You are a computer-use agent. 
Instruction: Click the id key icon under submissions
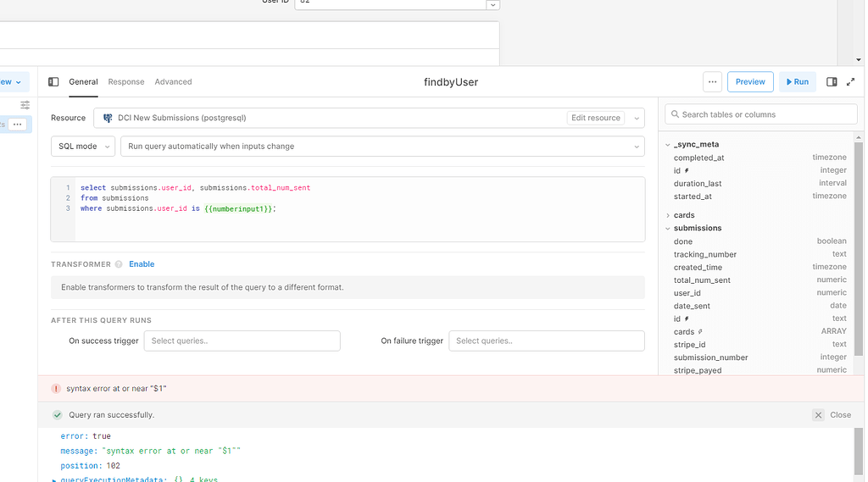(x=687, y=319)
